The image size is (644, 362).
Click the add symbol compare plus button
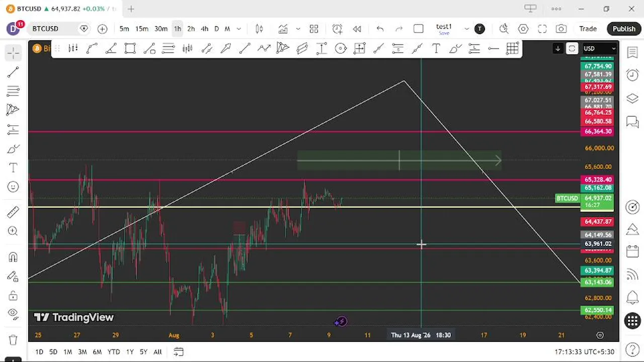tap(102, 29)
